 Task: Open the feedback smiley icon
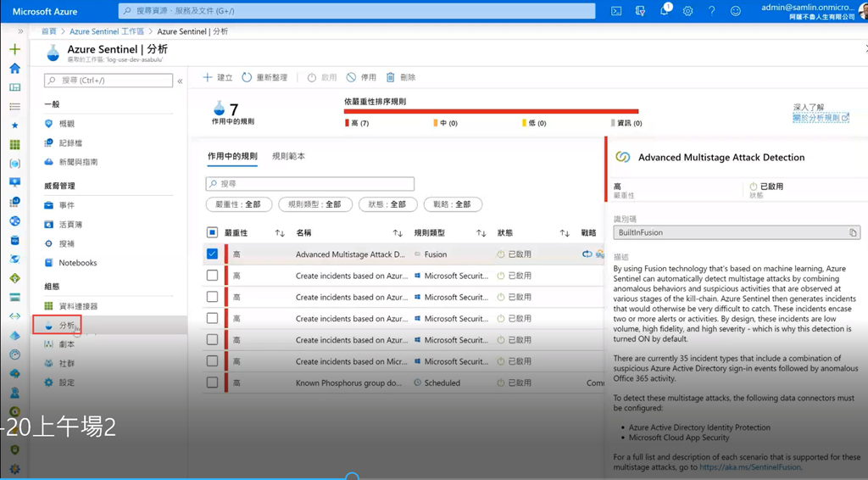tap(735, 11)
